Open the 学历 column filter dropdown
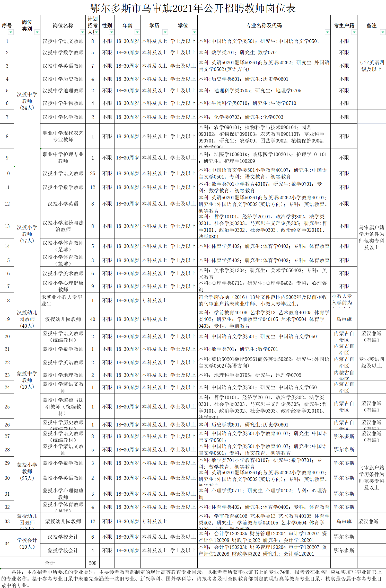 165,32
